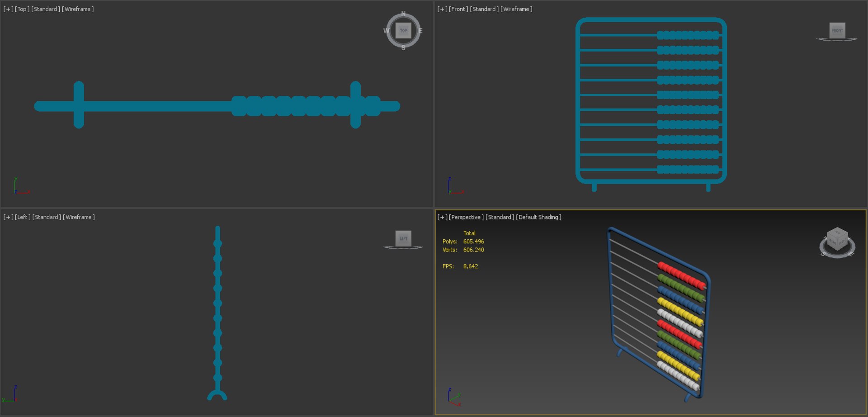The height and width of the screenshot is (417, 868).
Task: Click the E compass label on Top ViewCube
Action: (x=420, y=31)
